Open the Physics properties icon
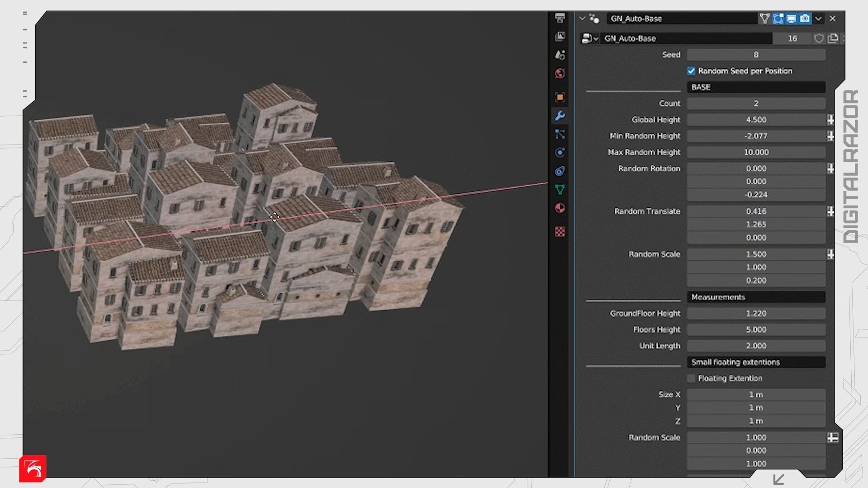The image size is (868, 488). tap(560, 153)
